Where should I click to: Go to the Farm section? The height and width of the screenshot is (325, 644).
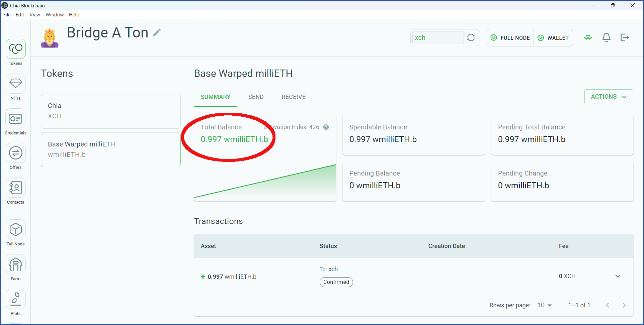(16, 264)
